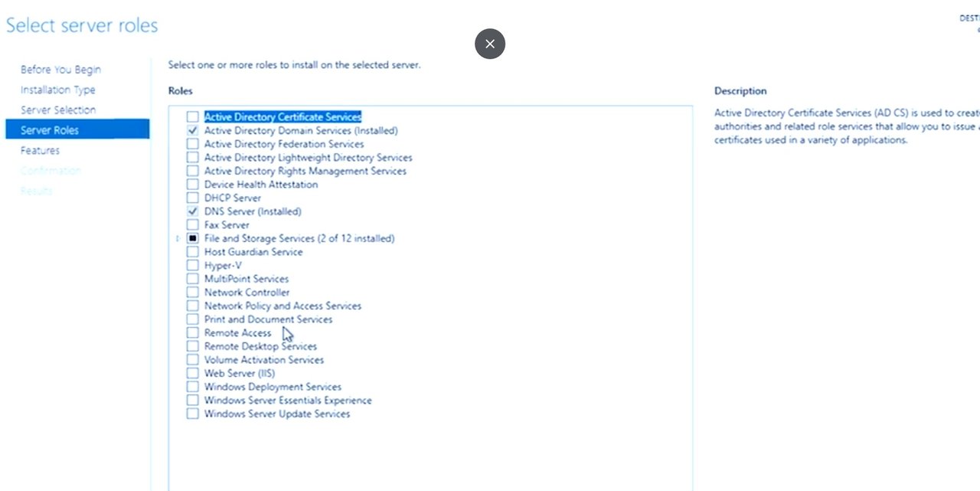Screen dimensions: 980x491
Task: Select the Active Directory Certificate Services label
Action: (x=283, y=117)
